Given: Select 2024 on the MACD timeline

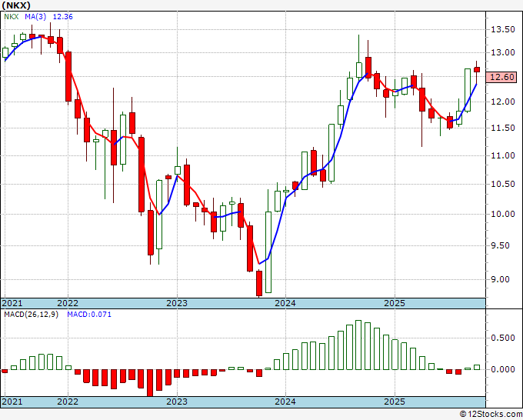Looking at the screenshot, I should click(x=285, y=402).
